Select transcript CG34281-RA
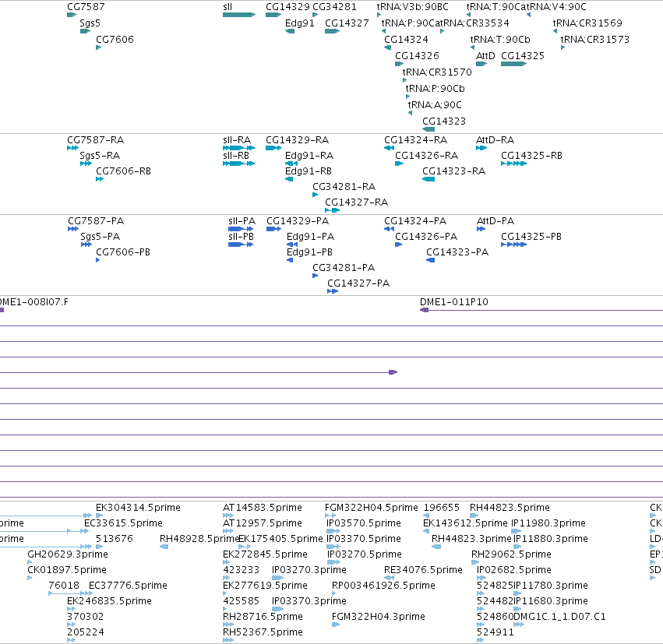 (x=344, y=187)
